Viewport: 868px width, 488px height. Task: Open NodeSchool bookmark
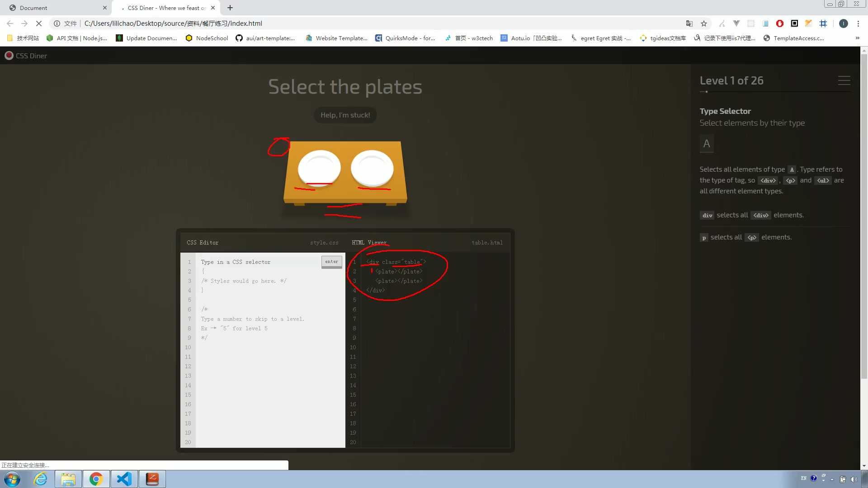pos(207,38)
